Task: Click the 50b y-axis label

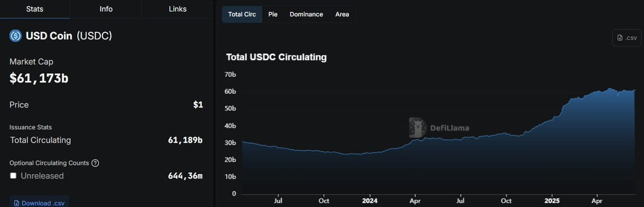Action: pyautogui.click(x=231, y=109)
